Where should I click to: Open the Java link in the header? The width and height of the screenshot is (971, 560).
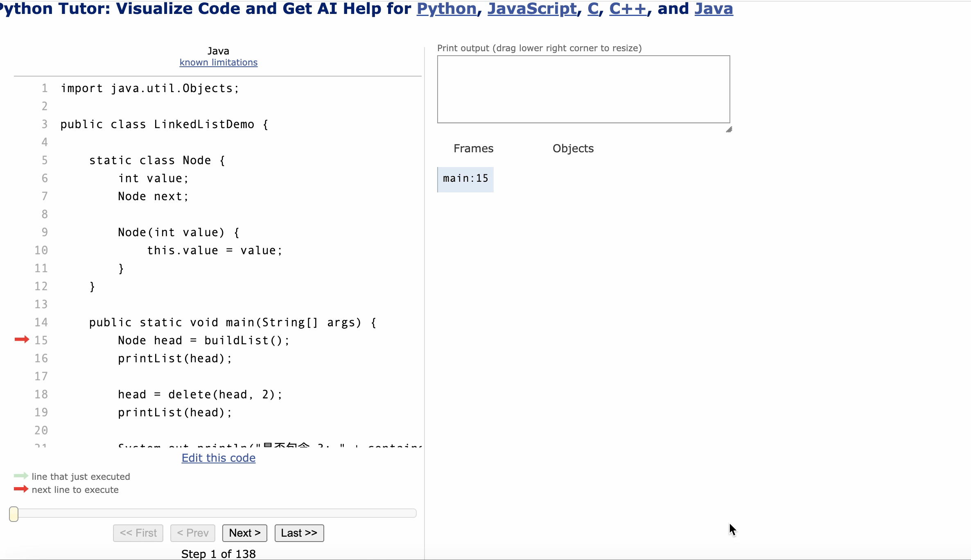pyautogui.click(x=714, y=9)
